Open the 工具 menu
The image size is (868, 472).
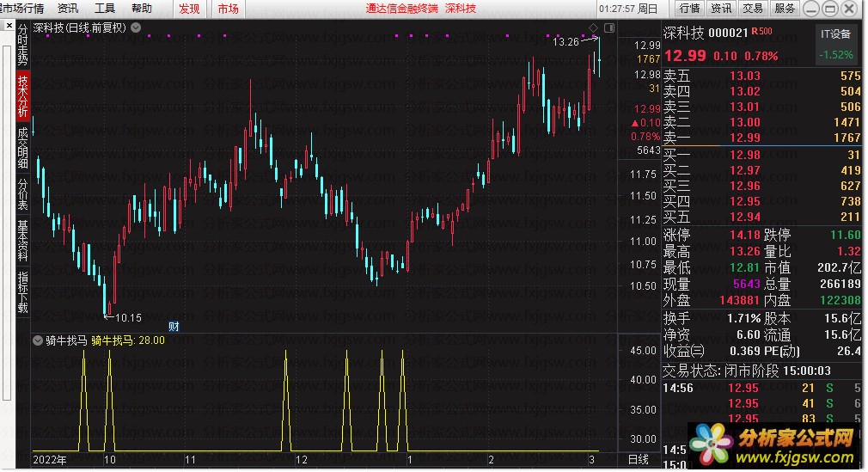(105, 9)
